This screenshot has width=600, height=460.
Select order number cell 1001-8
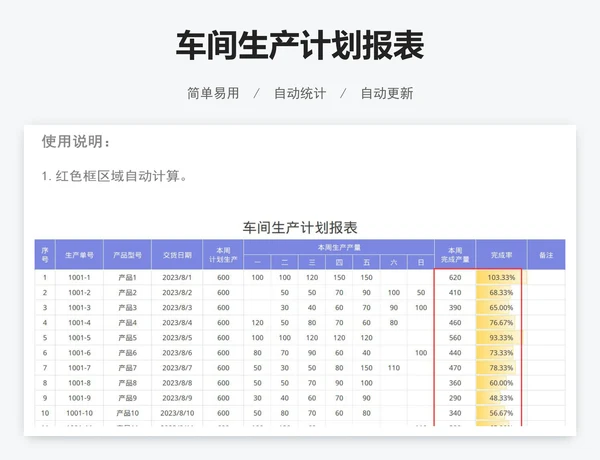click(79, 383)
